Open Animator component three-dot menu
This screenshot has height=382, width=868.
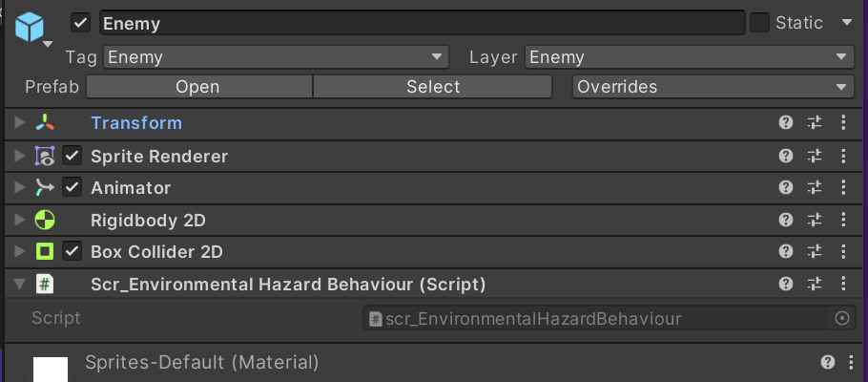(843, 188)
